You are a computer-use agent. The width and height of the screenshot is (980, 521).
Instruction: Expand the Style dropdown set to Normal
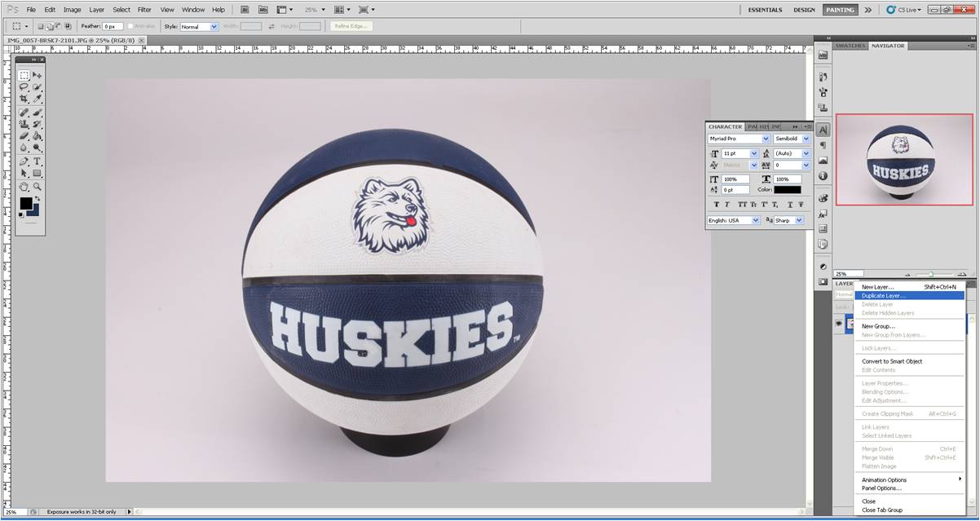pyautogui.click(x=214, y=26)
